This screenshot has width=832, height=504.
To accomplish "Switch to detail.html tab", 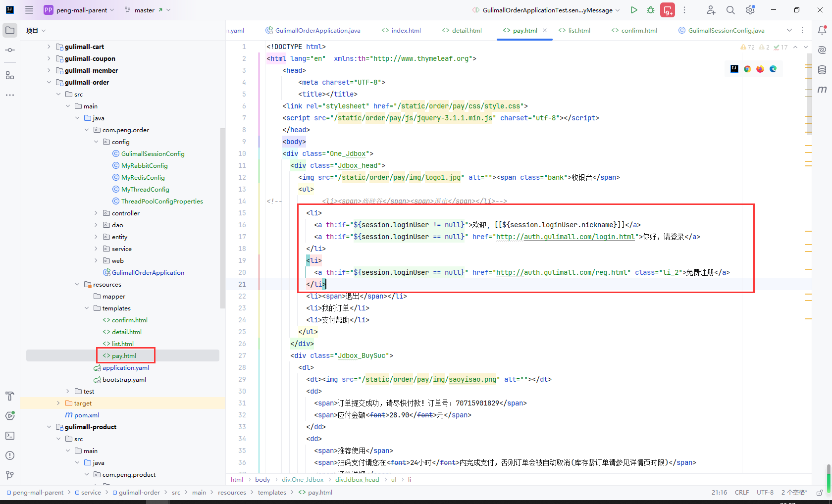I will click(x=462, y=30).
